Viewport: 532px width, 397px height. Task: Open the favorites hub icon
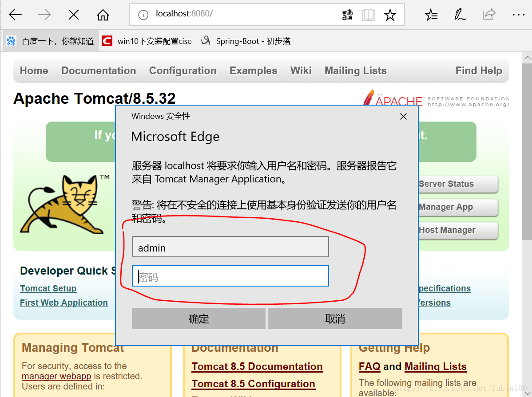[x=431, y=15]
